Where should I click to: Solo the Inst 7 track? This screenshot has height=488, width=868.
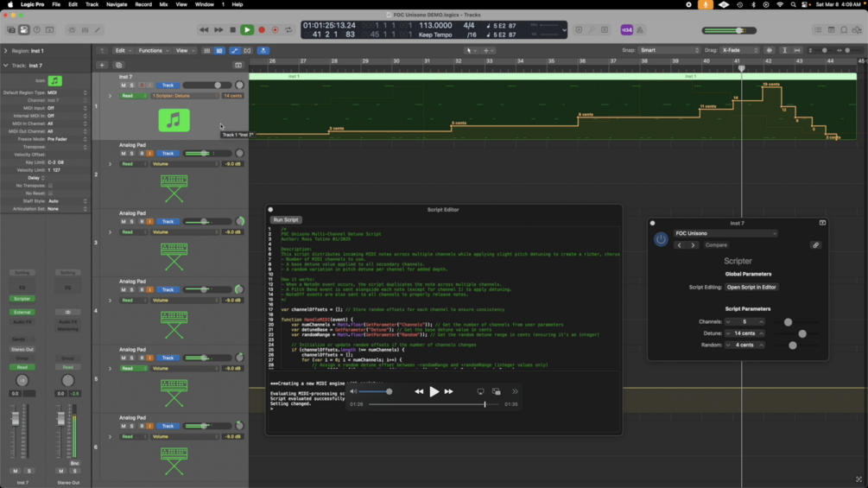(132, 86)
